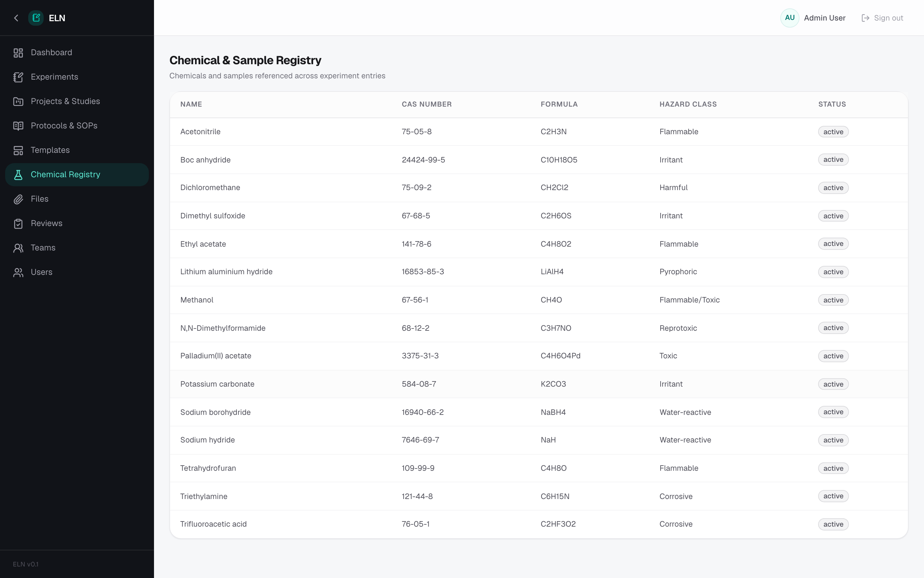Click formula C4H6O4Pd

tap(560, 356)
